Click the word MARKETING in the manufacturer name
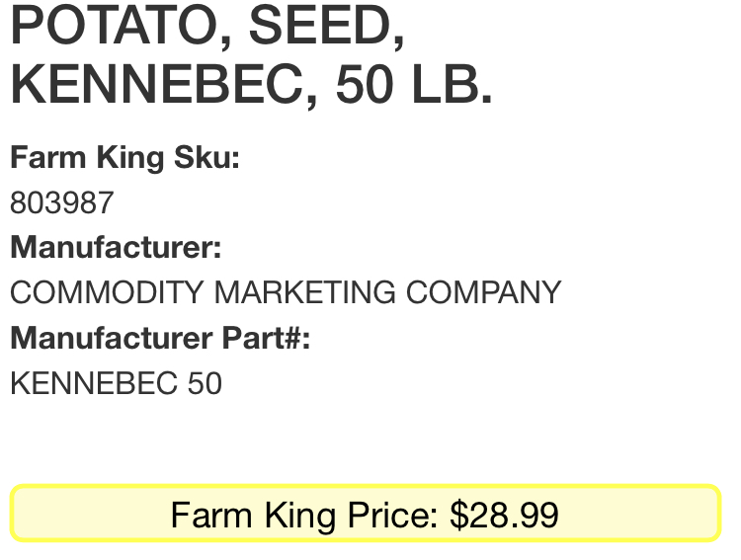 (305, 292)
